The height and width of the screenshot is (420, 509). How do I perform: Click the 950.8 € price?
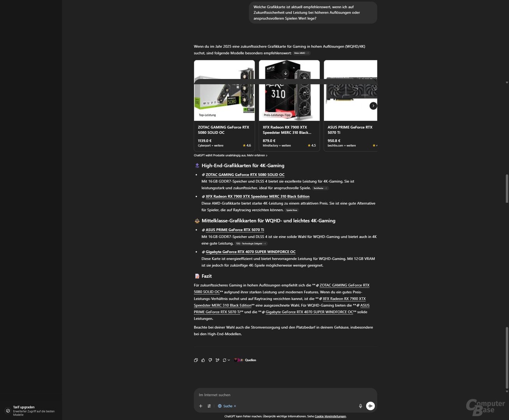tap(334, 141)
